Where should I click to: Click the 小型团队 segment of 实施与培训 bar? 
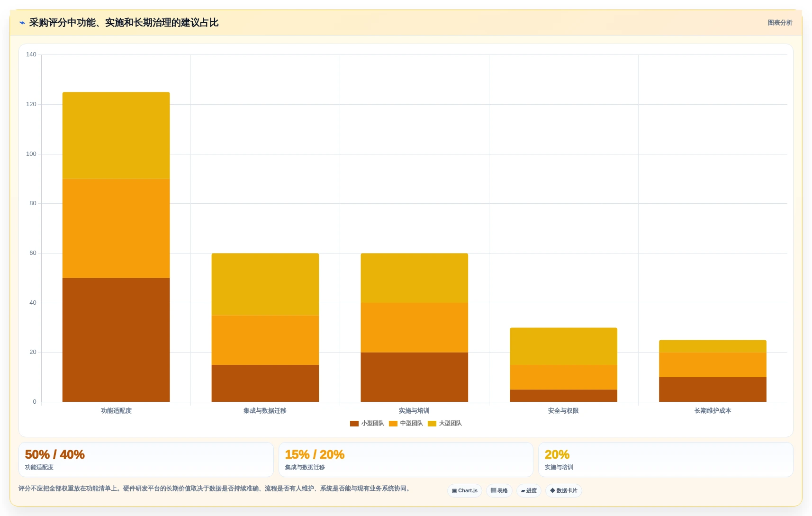415,377
